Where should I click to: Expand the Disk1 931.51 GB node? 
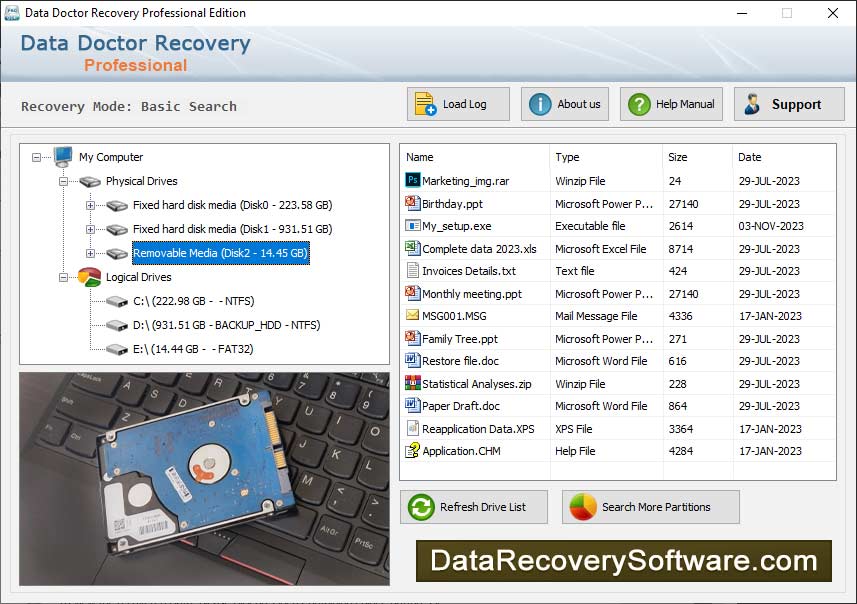pyautogui.click(x=90, y=229)
